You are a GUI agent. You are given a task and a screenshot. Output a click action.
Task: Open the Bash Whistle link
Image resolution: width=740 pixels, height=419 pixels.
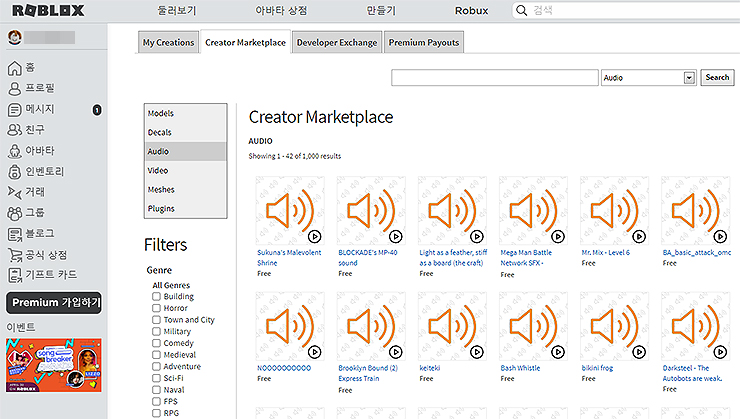pyautogui.click(x=521, y=368)
